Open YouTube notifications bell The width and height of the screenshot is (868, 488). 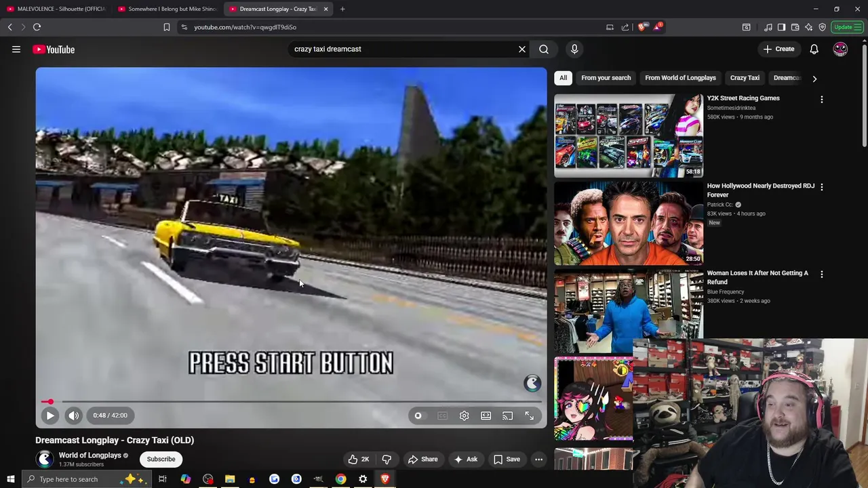(814, 49)
